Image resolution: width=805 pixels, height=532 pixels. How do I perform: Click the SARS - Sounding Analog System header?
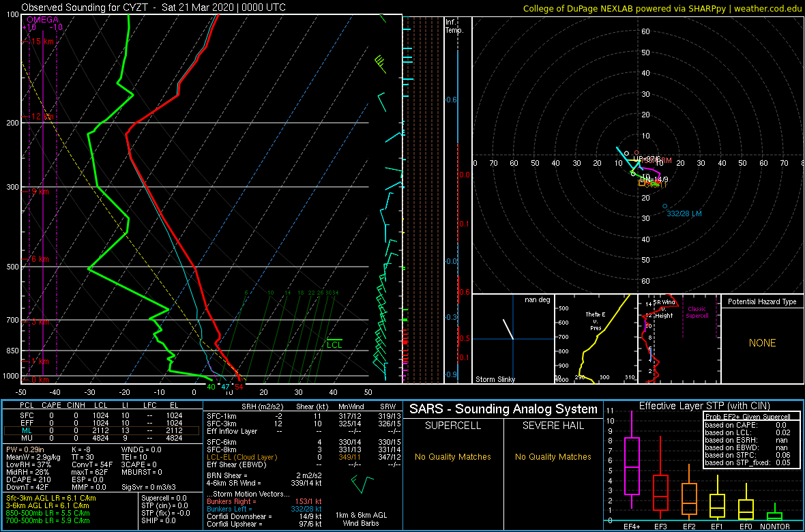coord(503,409)
